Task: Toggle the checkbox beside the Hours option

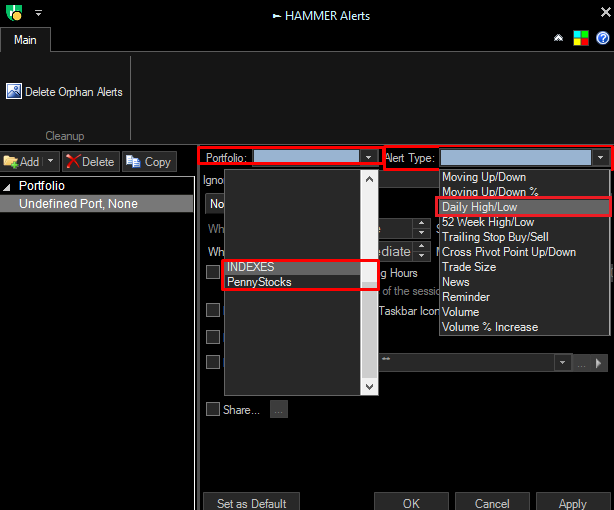Action: tap(213, 272)
